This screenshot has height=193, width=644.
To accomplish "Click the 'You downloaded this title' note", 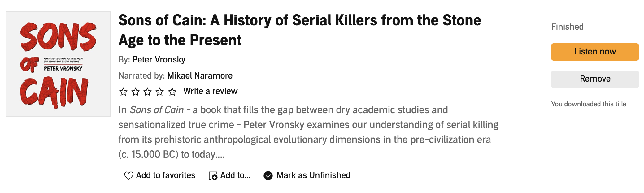I will [589, 104].
